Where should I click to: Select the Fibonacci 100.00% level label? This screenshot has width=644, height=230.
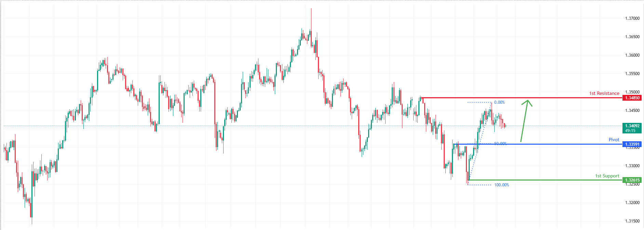(501, 185)
